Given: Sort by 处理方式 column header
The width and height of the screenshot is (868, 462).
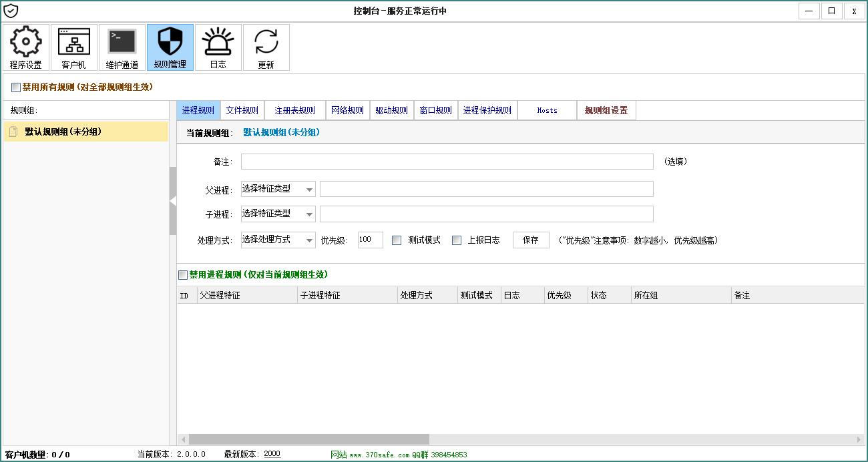Looking at the screenshot, I should click(428, 295).
